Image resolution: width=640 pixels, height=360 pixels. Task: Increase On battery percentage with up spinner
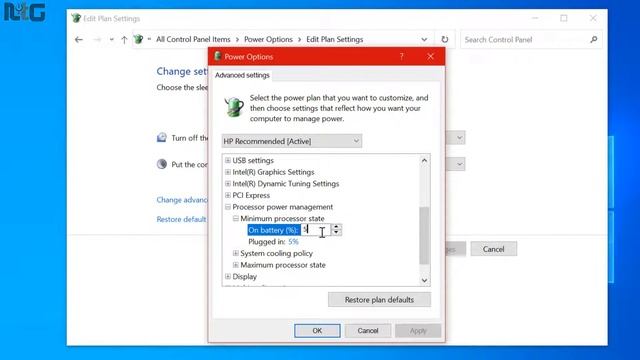click(x=336, y=227)
